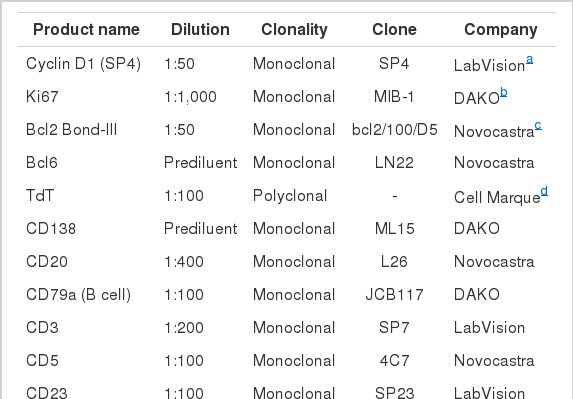Click the L26 clone entry
The width and height of the screenshot is (573, 399).
point(394,262)
